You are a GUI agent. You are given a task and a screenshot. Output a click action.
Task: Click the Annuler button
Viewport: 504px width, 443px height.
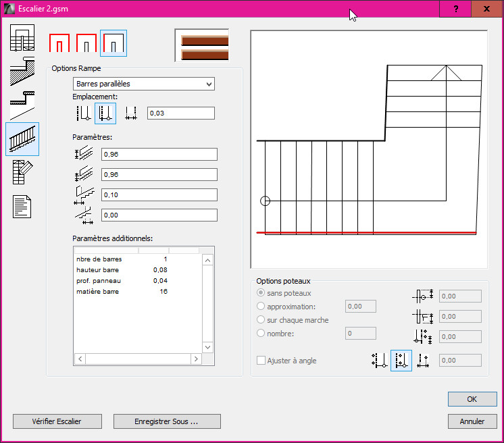tap(472, 421)
